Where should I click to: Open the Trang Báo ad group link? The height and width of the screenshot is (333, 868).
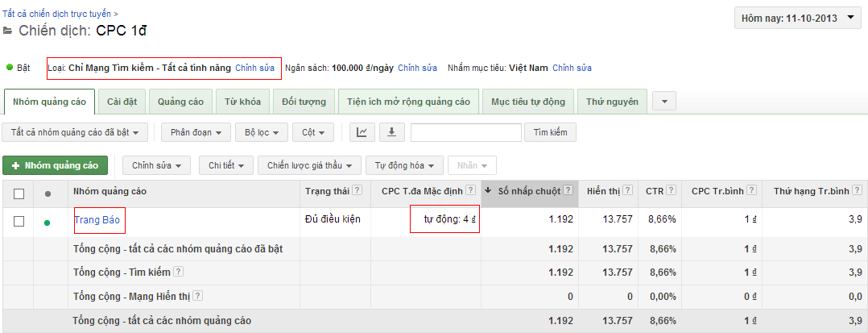click(97, 220)
